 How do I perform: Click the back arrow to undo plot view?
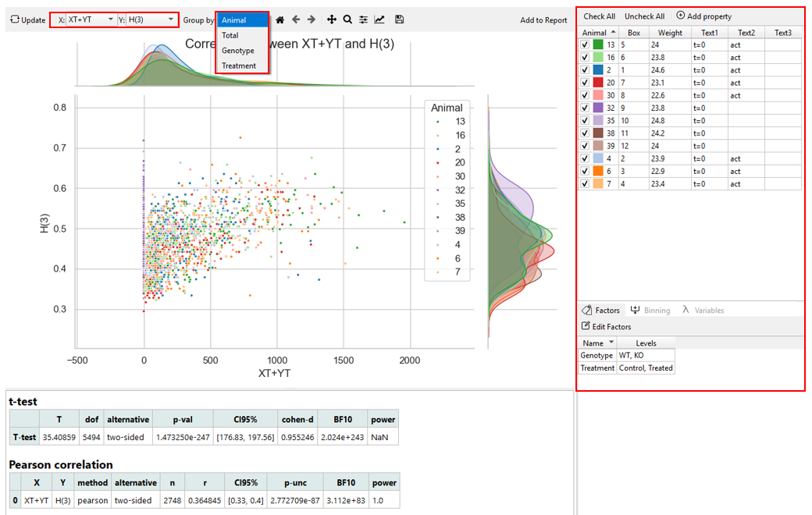tap(297, 20)
